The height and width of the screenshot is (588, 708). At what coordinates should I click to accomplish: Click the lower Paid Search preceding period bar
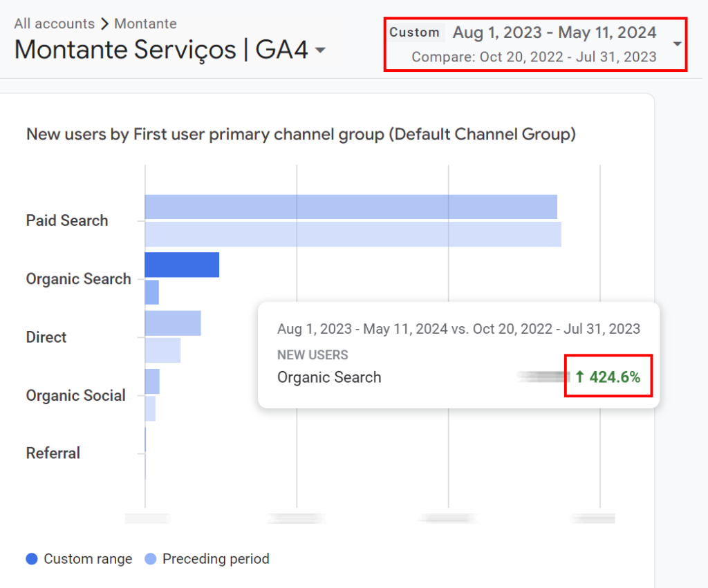pyautogui.click(x=353, y=234)
